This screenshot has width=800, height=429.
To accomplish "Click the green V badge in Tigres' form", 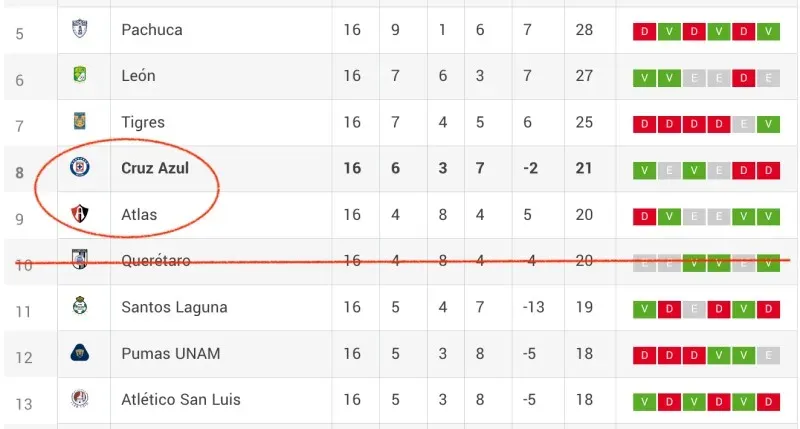I will 768,124.
